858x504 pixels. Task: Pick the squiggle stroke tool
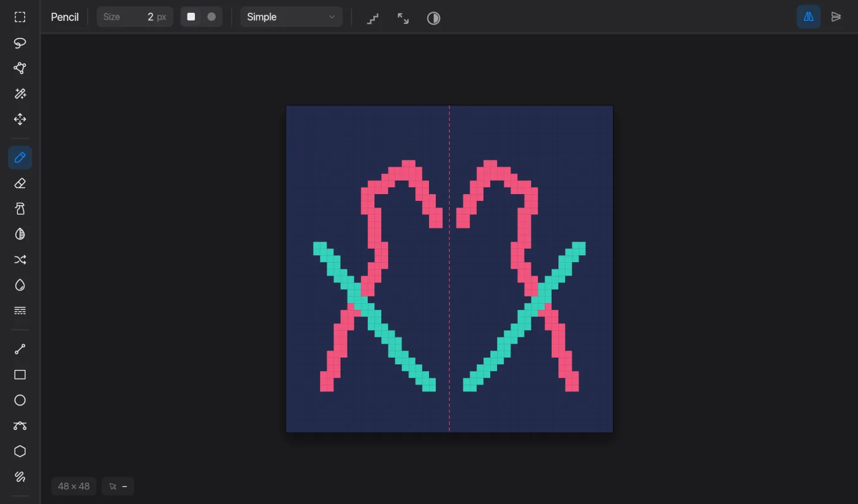(x=20, y=476)
